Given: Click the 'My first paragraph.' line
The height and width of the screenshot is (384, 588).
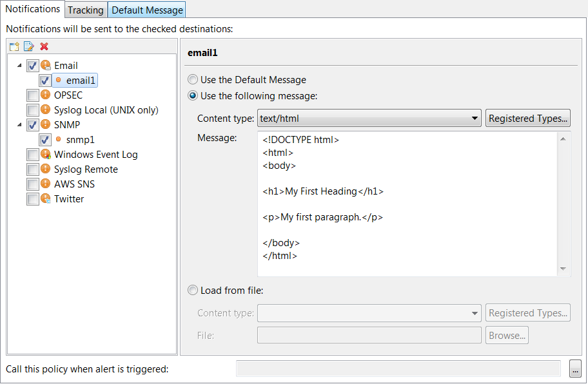Looking at the screenshot, I should pyautogui.click(x=322, y=217).
